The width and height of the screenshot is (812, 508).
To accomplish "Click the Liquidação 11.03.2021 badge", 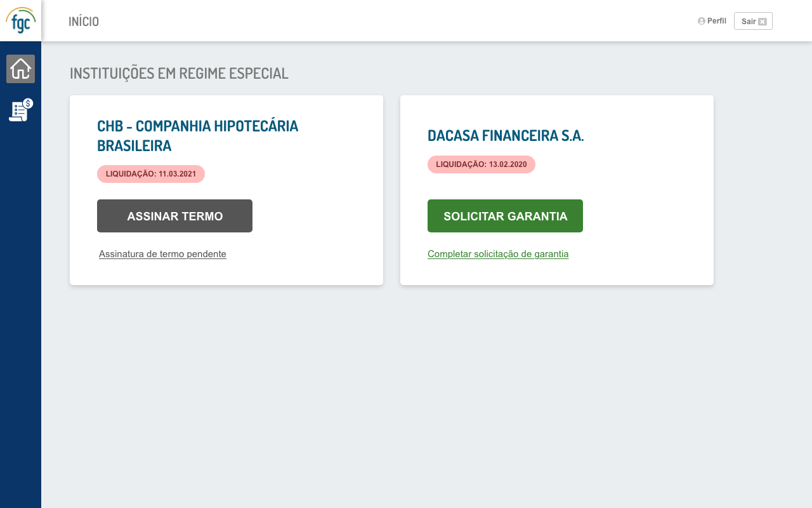I will 151,174.
